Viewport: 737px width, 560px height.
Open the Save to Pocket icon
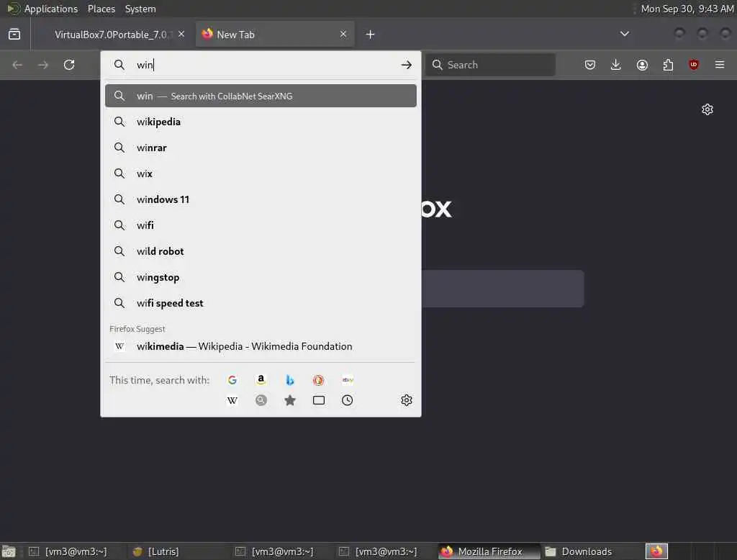pyautogui.click(x=590, y=65)
